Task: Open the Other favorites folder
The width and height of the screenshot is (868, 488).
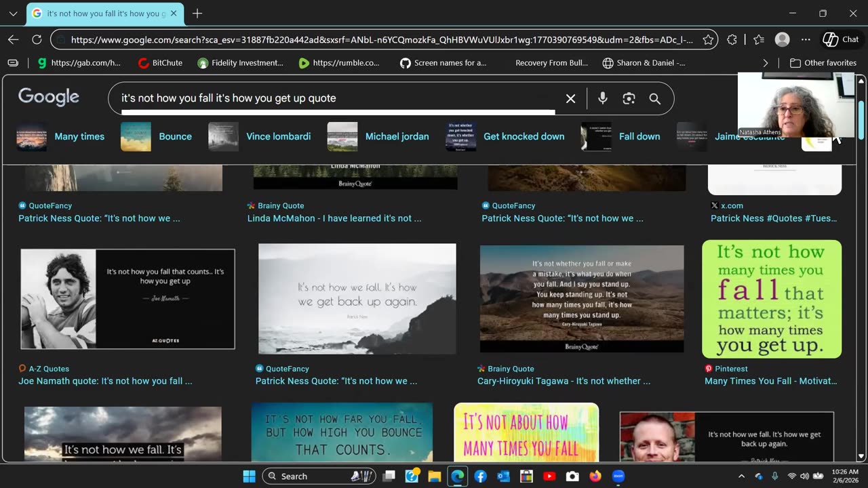Action: tap(823, 63)
